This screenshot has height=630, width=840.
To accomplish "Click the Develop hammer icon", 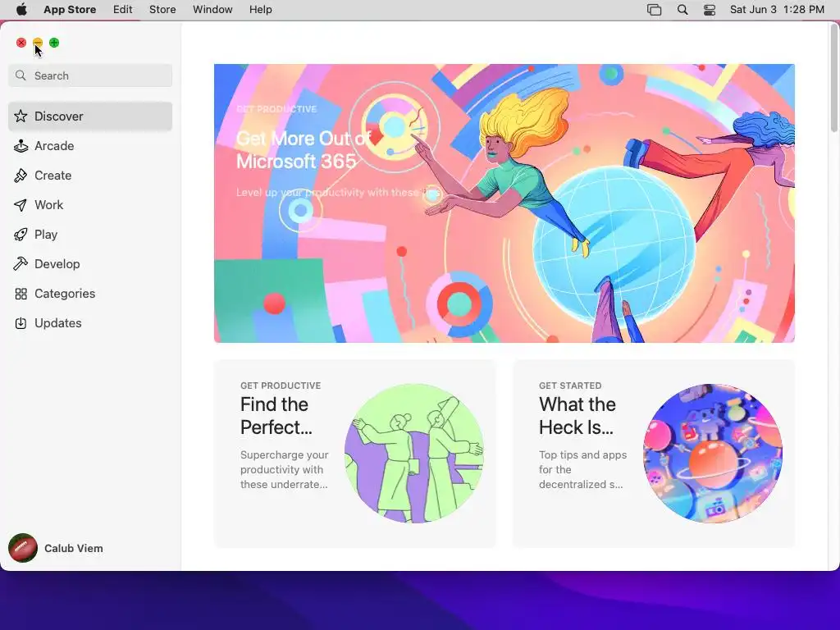I will 21,263.
